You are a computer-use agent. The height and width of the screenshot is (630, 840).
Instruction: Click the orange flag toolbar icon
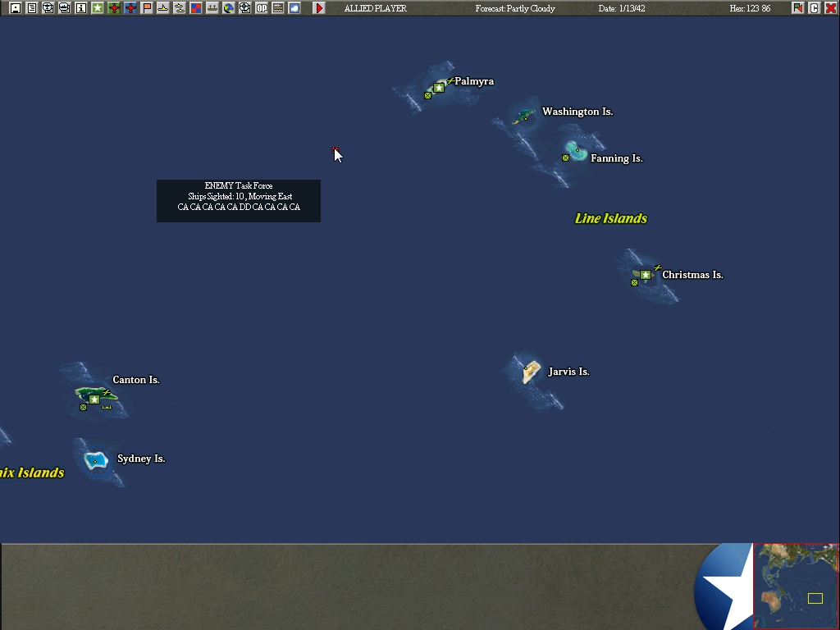pyautogui.click(x=147, y=8)
